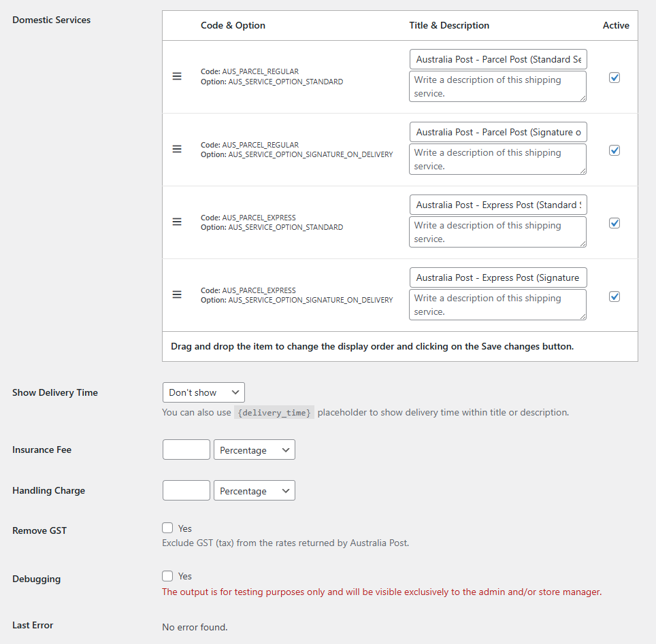
Task: Edit the Express Post Signature title field
Action: tap(498, 277)
